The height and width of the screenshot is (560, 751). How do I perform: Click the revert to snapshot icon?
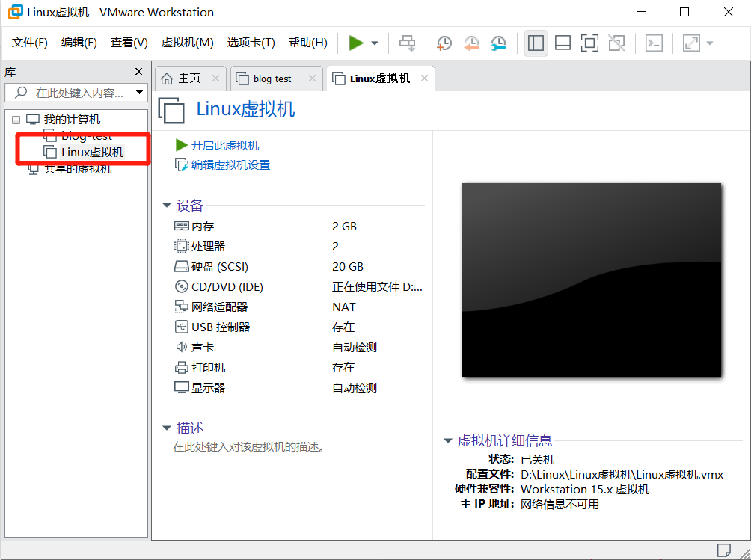tap(471, 43)
